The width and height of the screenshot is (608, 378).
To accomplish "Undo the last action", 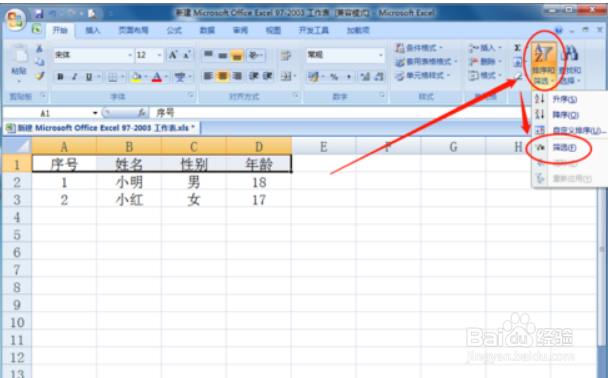I will [52, 14].
